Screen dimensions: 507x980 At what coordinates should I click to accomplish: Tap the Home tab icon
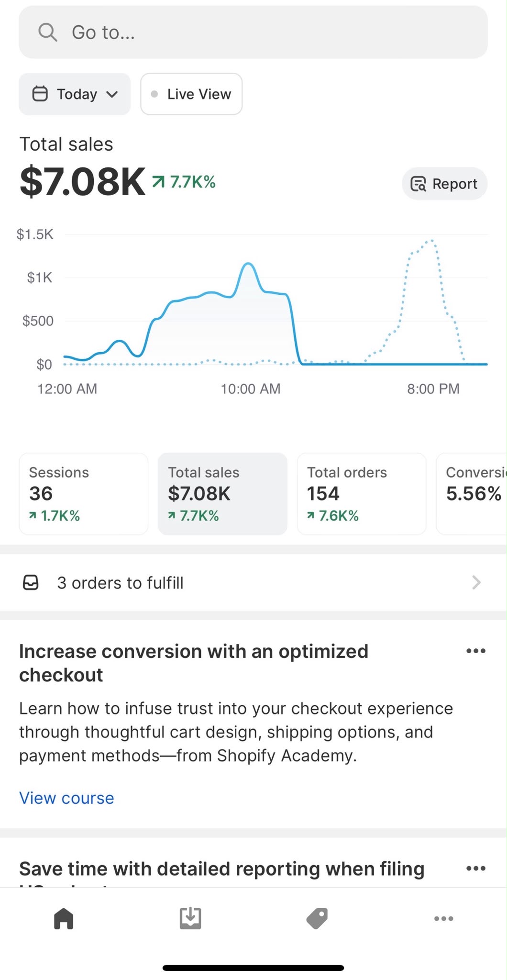coord(64,918)
